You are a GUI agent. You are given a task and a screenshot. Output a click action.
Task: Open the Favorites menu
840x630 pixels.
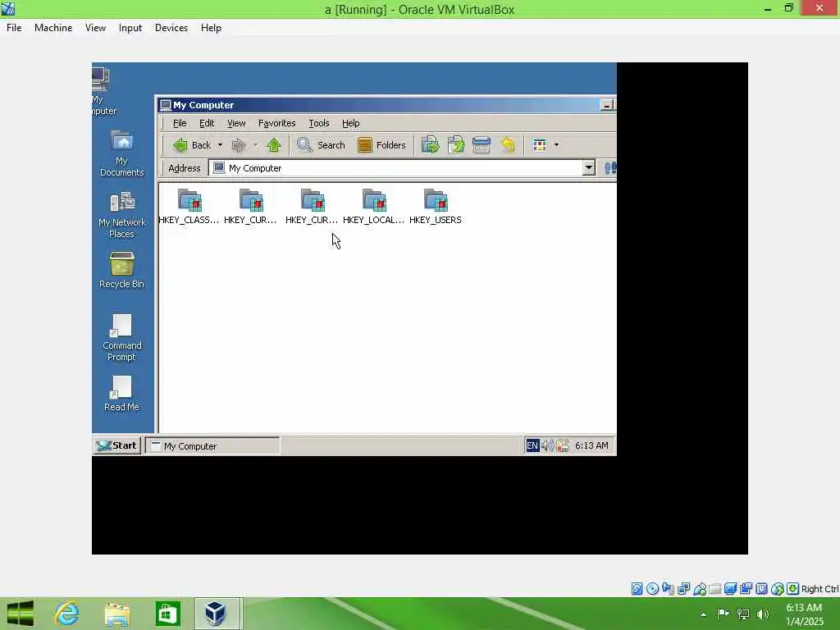pos(277,123)
